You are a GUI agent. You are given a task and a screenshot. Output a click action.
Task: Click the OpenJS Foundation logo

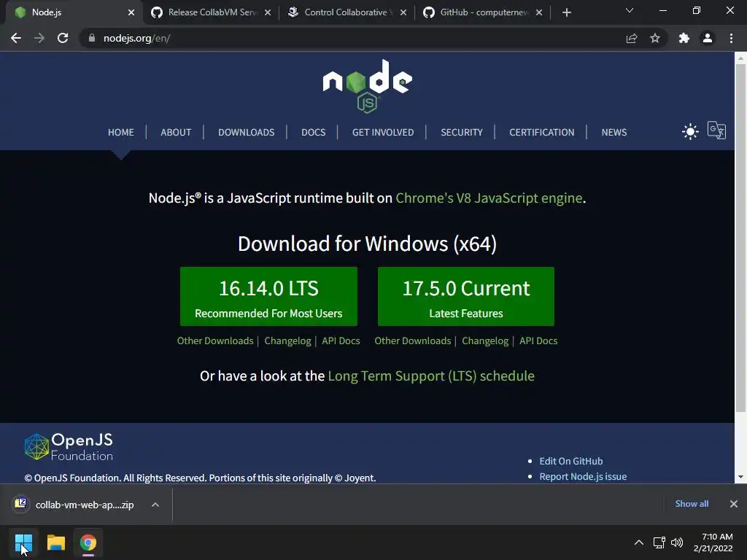[69, 447]
